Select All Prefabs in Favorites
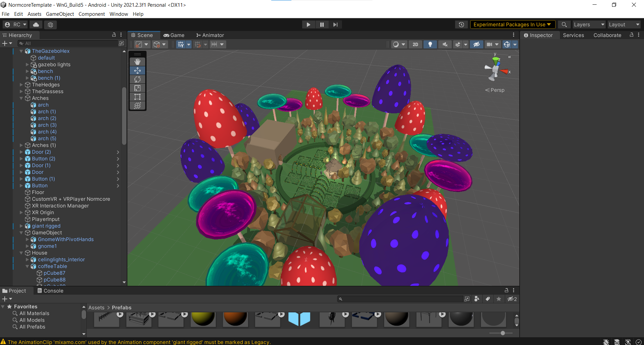This screenshot has width=644, height=345. coord(32,327)
